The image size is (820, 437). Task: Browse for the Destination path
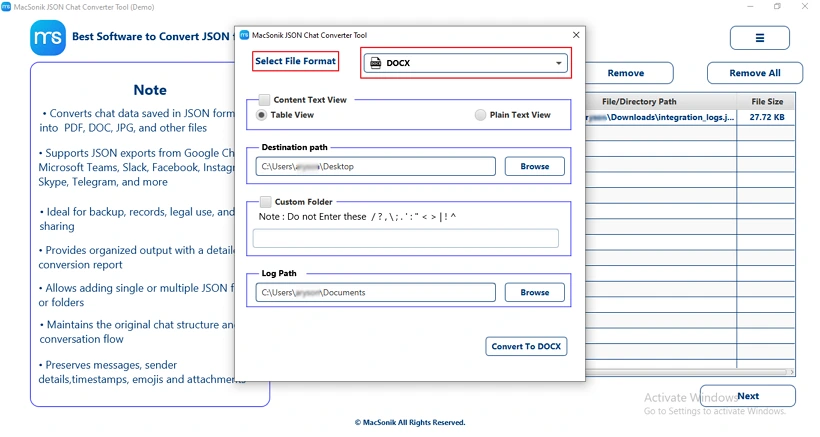tap(534, 167)
